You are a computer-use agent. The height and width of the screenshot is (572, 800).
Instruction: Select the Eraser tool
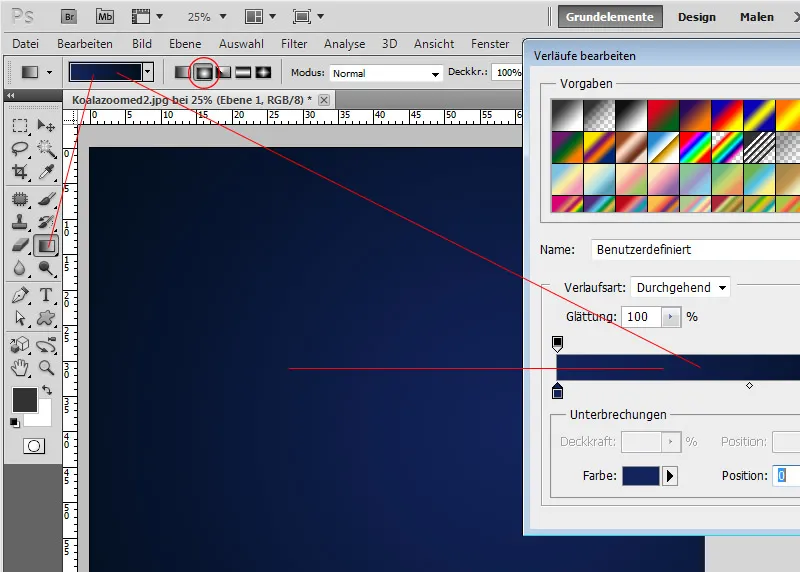[x=20, y=245]
